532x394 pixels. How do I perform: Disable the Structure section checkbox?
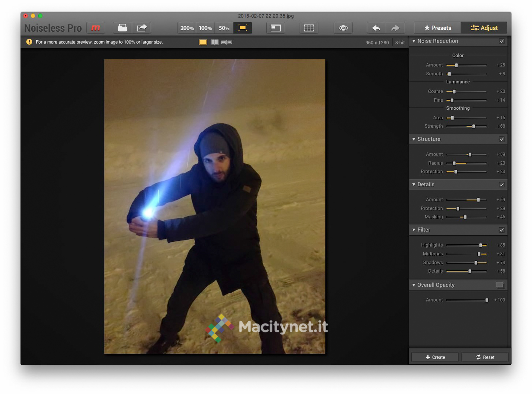(x=502, y=139)
